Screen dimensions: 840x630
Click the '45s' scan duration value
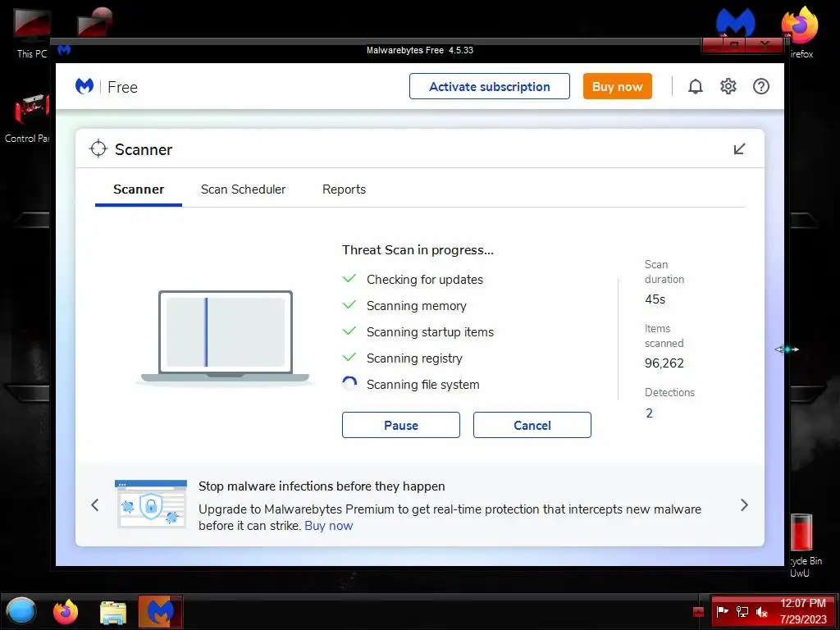[x=655, y=299]
